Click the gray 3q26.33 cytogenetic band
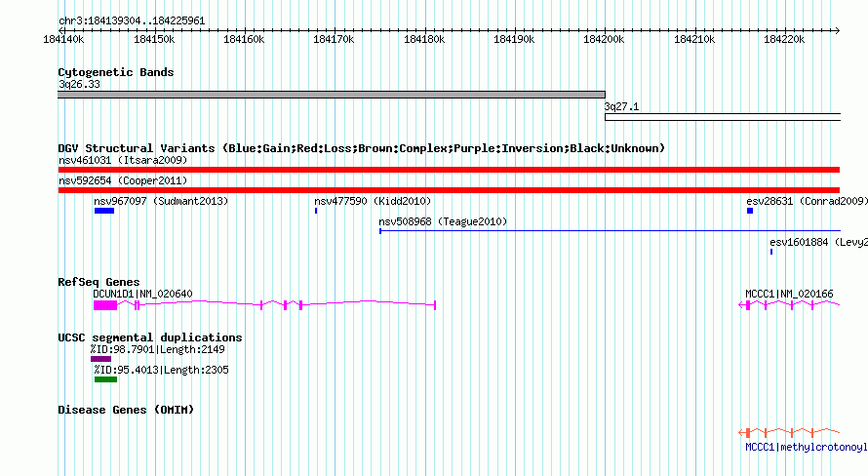The height and width of the screenshot is (476, 868). click(332, 95)
